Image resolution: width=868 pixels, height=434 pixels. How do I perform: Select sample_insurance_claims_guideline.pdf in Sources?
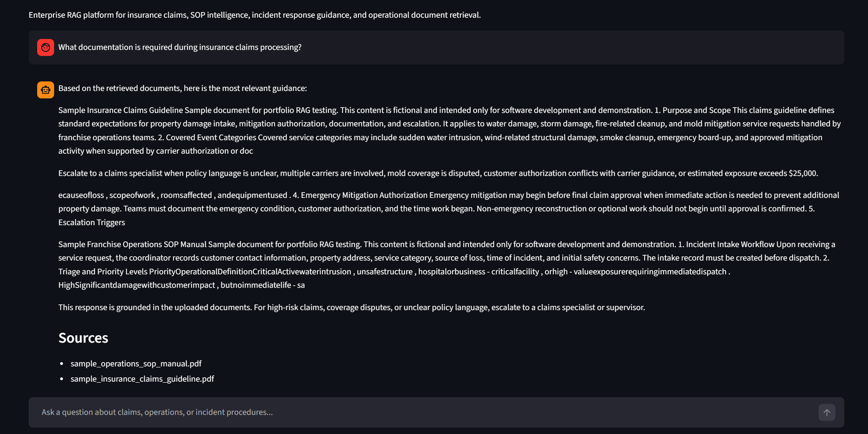142,379
